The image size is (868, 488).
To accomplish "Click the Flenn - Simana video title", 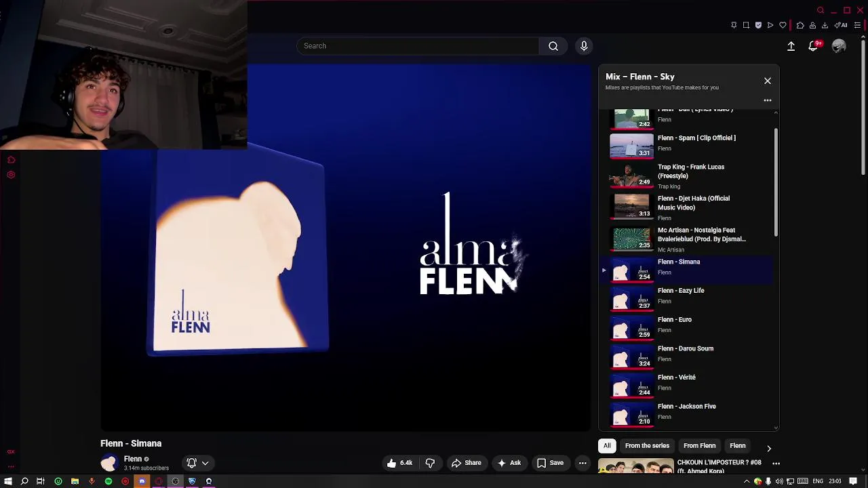I will pyautogui.click(x=131, y=443).
